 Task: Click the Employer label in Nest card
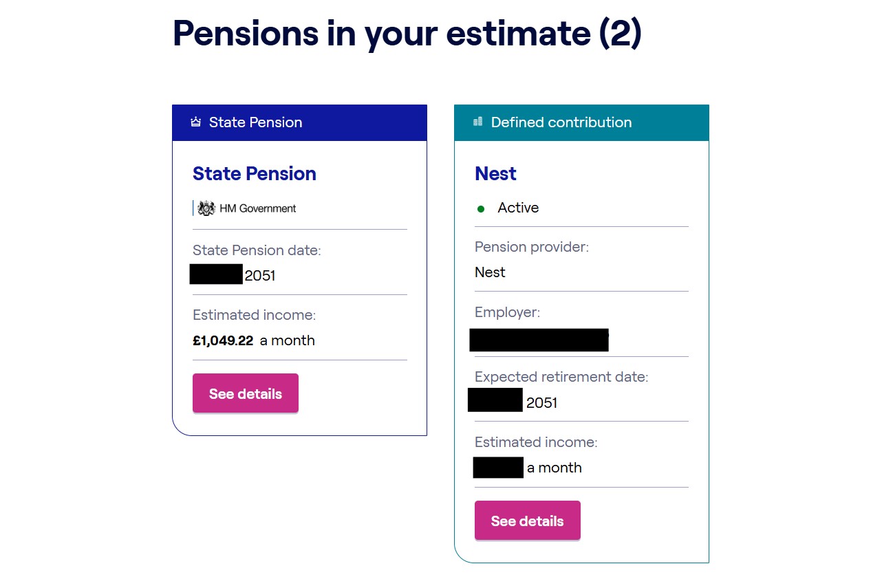tap(508, 312)
